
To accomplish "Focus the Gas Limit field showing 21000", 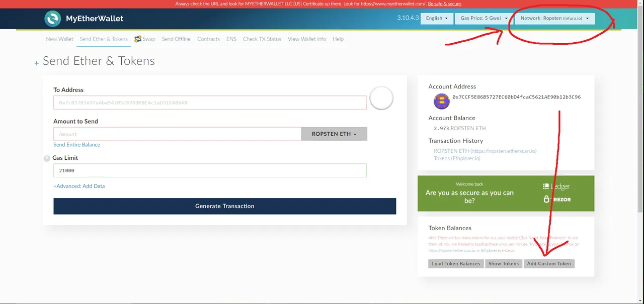I will [x=210, y=170].
